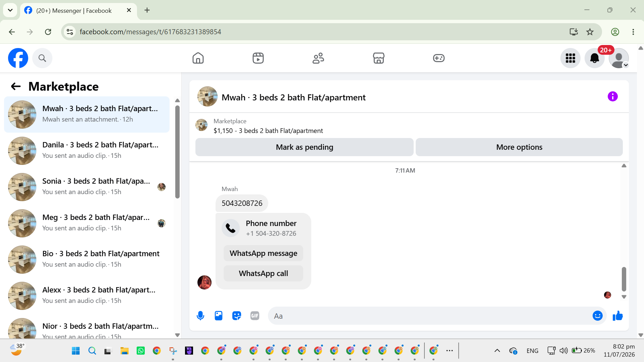This screenshot has height=362, width=644.
Task: Open More options for the listing
Action: tap(519, 147)
